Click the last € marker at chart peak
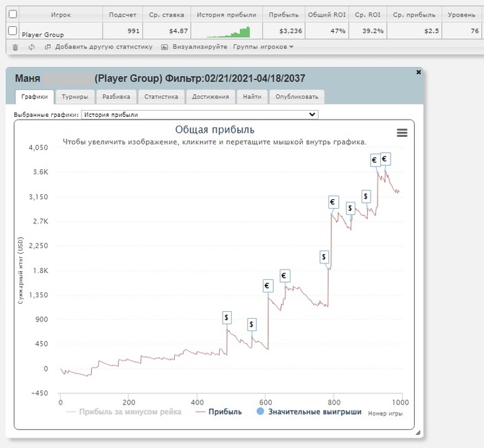Viewport: 484px width, 448px height. [386, 159]
